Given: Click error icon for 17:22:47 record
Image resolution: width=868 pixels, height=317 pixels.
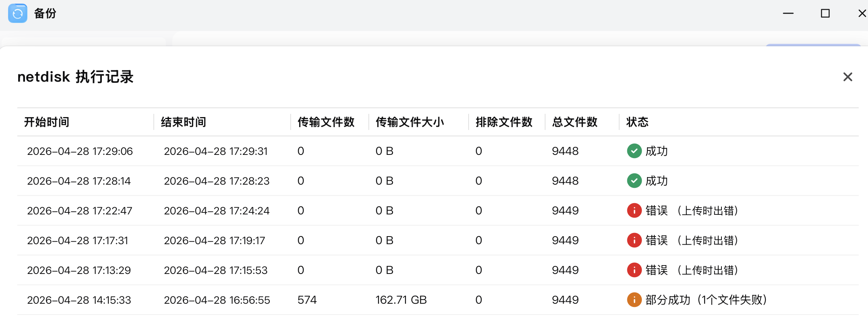Looking at the screenshot, I should (x=634, y=210).
